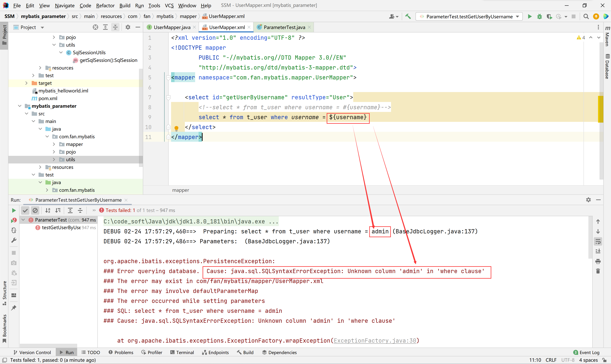Image resolution: width=611 pixels, height=364 pixels.
Task: Open Search Everywhere magnifier icon
Action: pyautogui.click(x=586, y=16)
